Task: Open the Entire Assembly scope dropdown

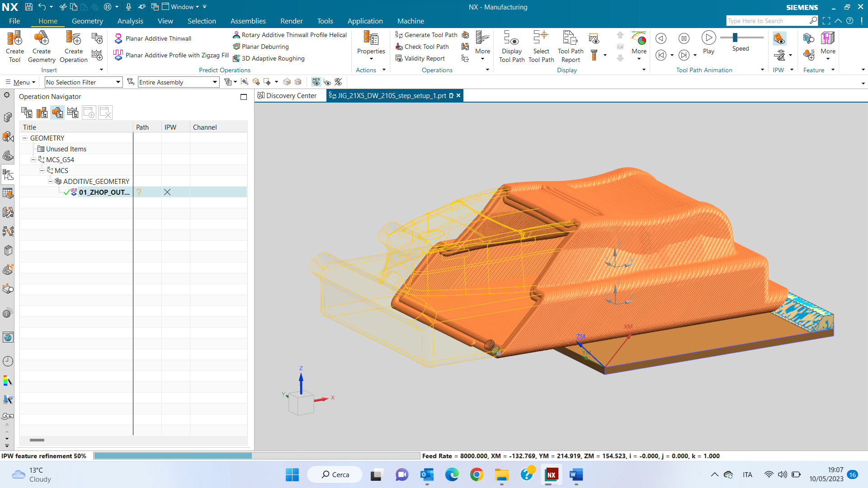Action: [215, 82]
